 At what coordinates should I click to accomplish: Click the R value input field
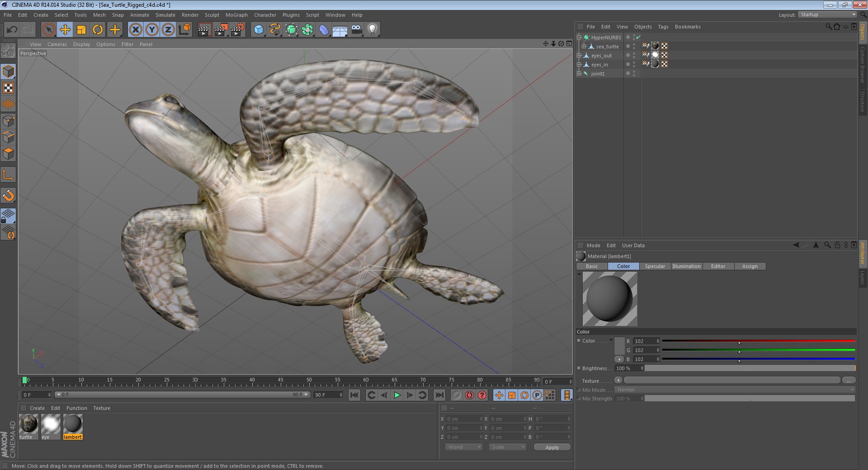644,341
